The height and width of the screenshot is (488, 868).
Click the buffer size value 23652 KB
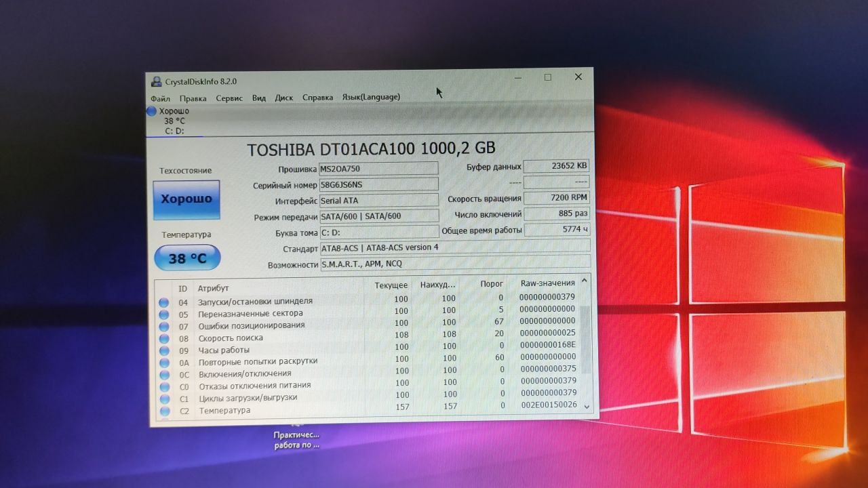[x=556, y=166]
